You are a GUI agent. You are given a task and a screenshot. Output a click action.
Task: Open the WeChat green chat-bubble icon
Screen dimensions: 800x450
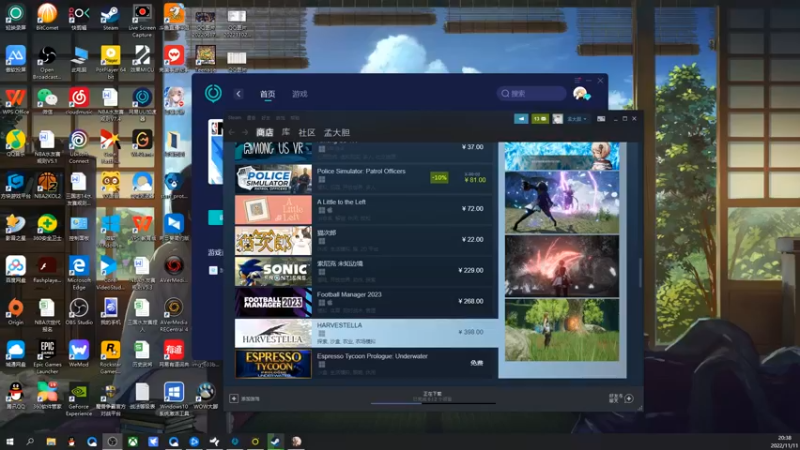point(47,101)
